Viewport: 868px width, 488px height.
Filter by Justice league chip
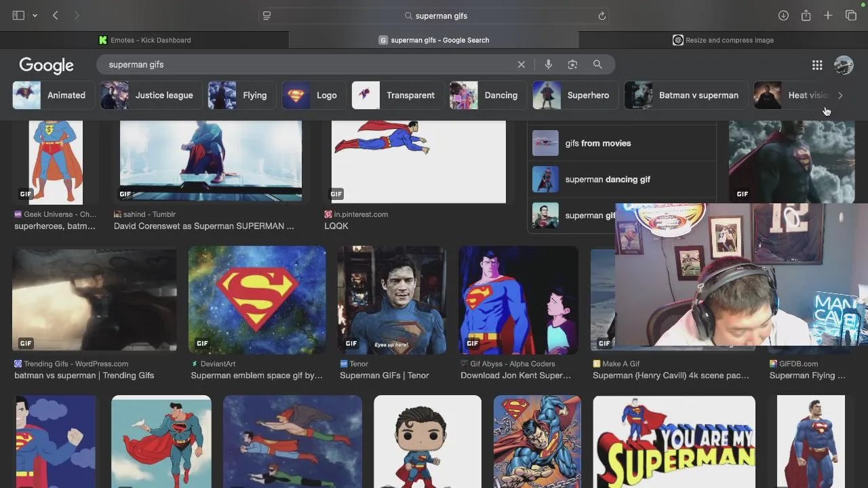pyautogui.click(x=151, y=96)
